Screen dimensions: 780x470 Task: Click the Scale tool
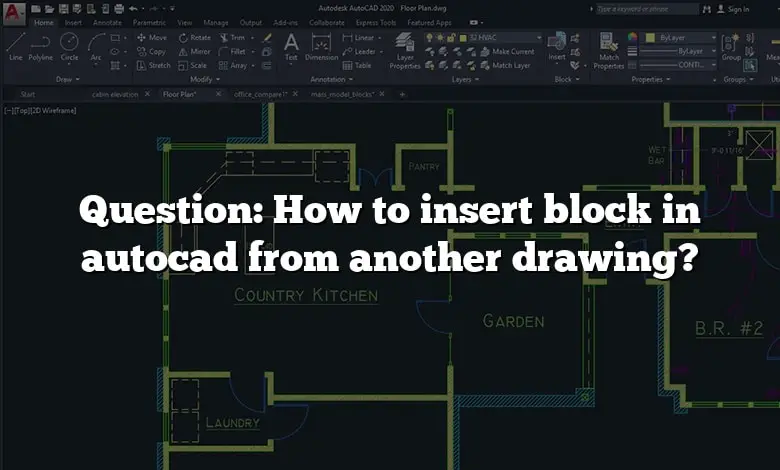[x=193, y=66]
